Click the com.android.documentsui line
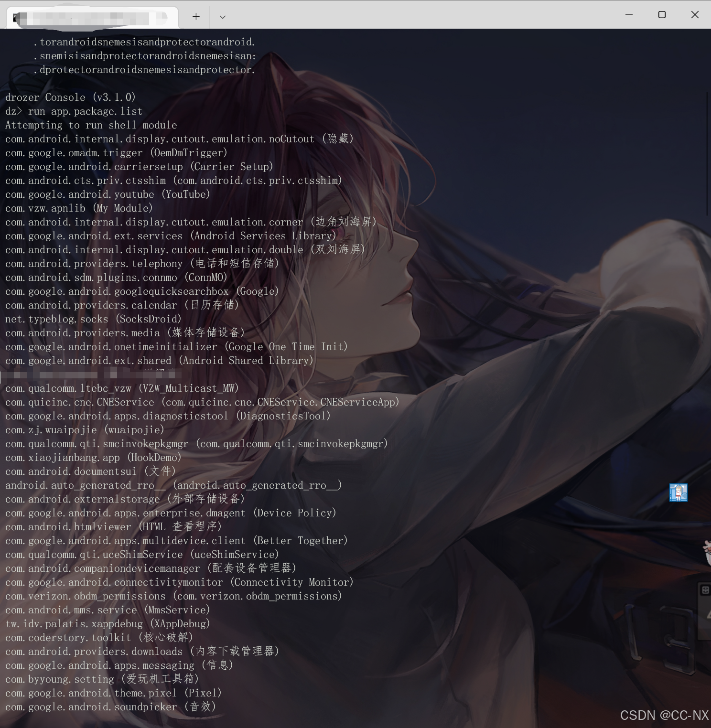The image size is (711, 728). [x=91, y=471]
